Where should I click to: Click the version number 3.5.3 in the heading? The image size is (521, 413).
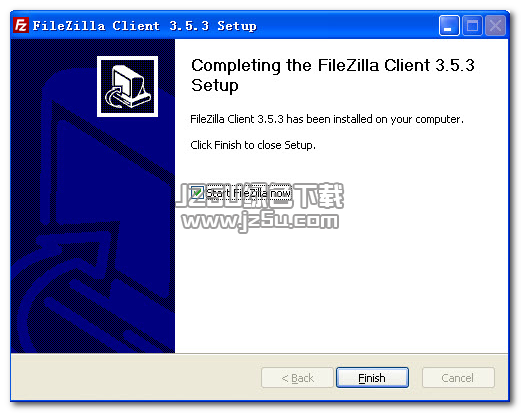tap(455, 65)
